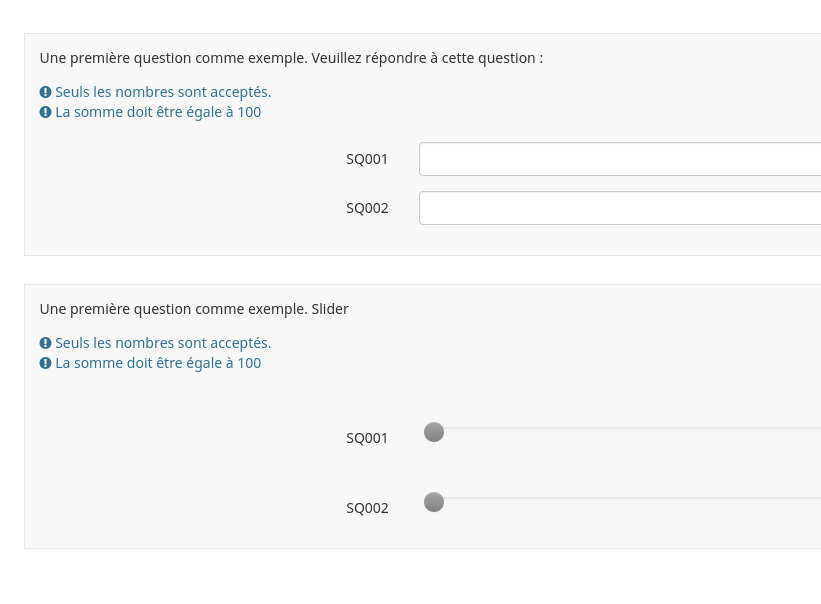Click "La somme doit être égale à 100" in Slider question

(158, 363)
